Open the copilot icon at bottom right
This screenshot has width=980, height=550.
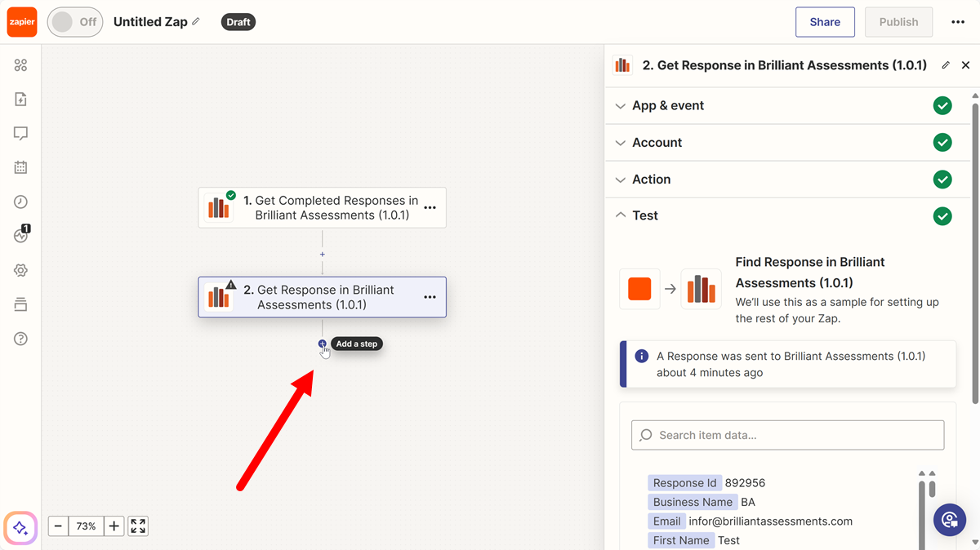click(x=949, y=520)
